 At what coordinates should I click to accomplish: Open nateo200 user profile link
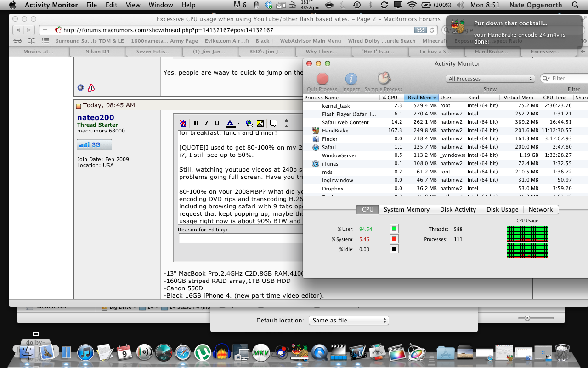point(96,118)
